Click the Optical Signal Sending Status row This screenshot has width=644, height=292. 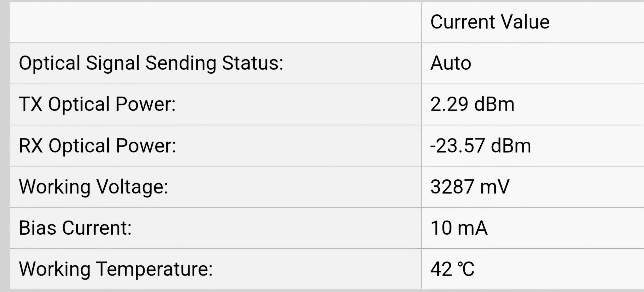point(327,63)
